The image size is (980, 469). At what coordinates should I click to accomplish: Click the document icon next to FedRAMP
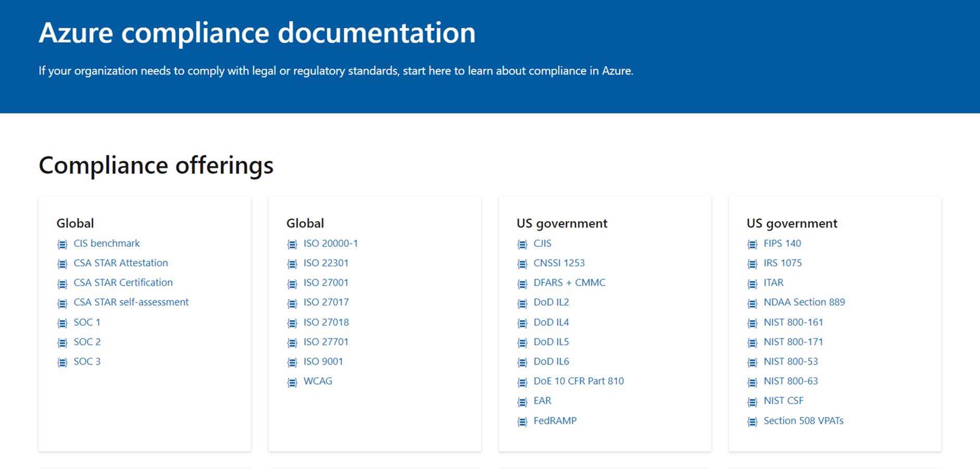[522, 421]
